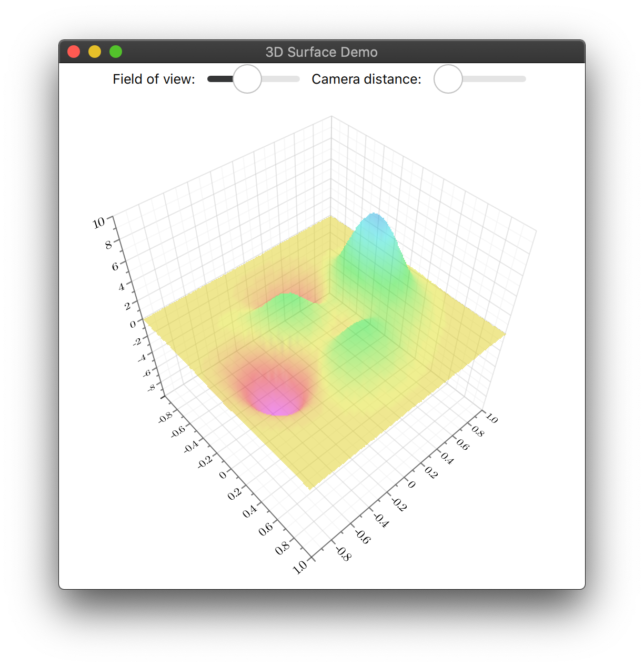Click the right end of Camera distance track

coord(522,79)
